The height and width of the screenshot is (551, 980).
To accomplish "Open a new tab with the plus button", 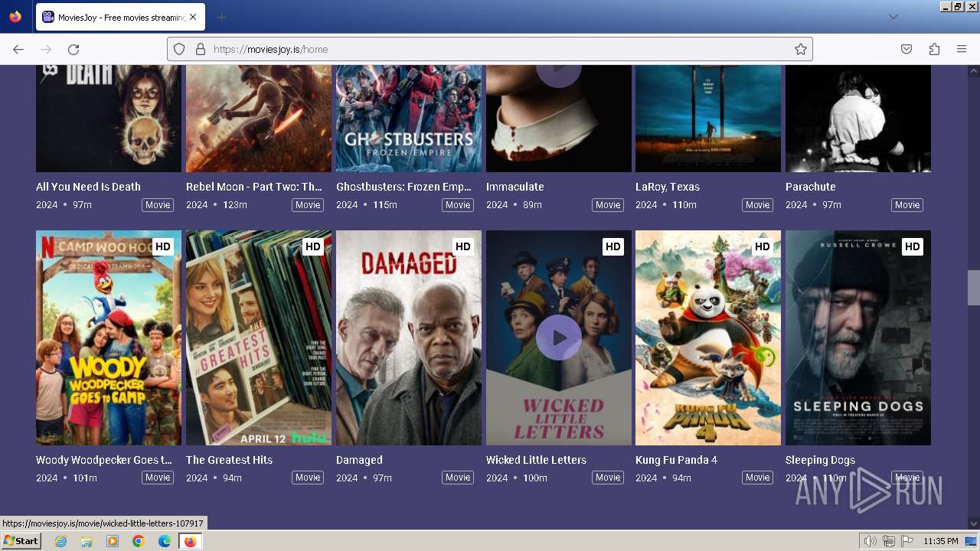I will (x=221, y=17).
